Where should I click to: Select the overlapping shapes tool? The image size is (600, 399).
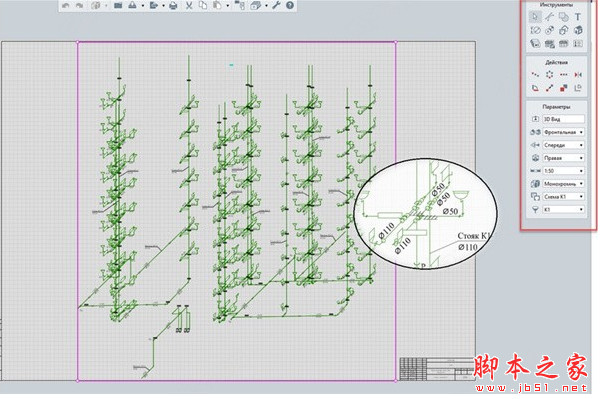563,16
